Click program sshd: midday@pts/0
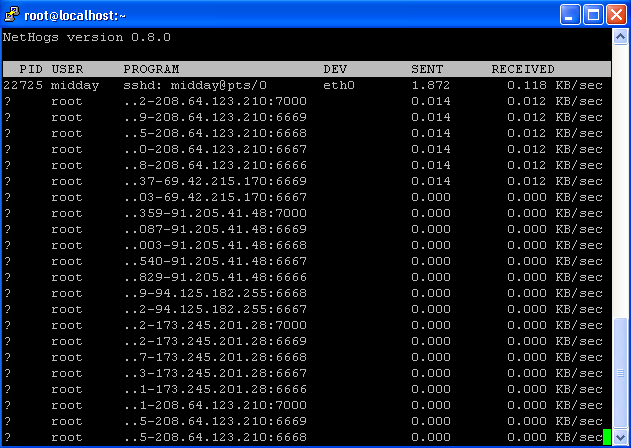 pos(195,85)
